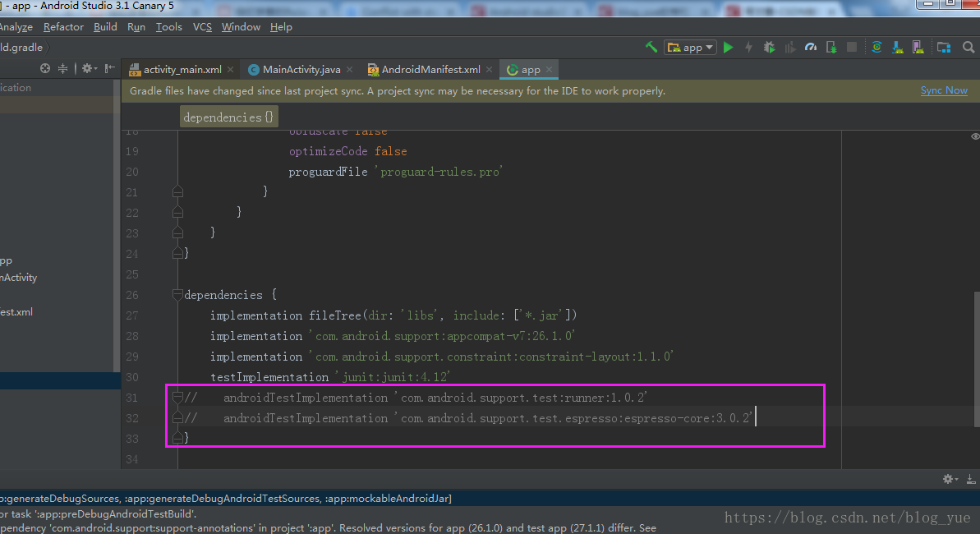Open the Refactor menu

point(63,27)
